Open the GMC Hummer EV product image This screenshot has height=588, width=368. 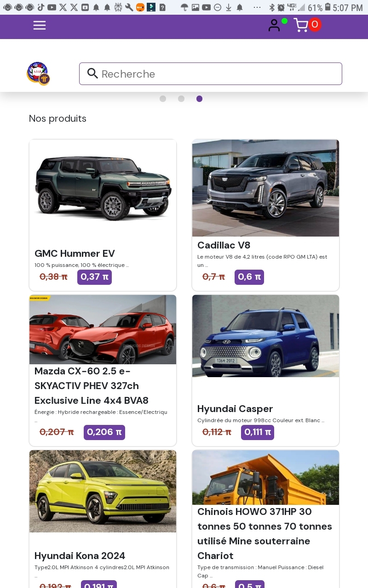pyautogui.click(x=103, y=188)
